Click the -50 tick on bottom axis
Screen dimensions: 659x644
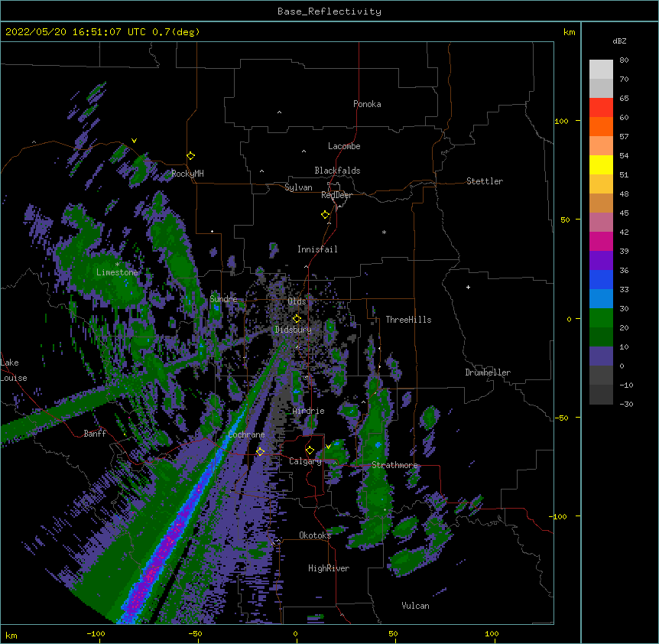coord(195,633)
